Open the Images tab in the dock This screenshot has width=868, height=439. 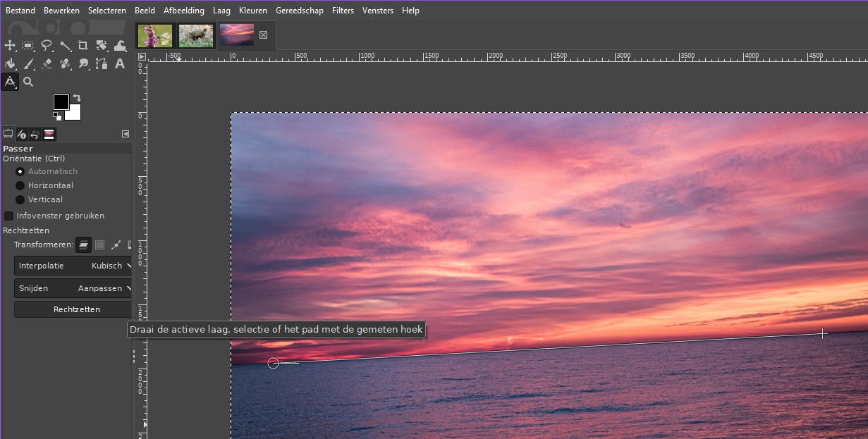click(49, 134)
